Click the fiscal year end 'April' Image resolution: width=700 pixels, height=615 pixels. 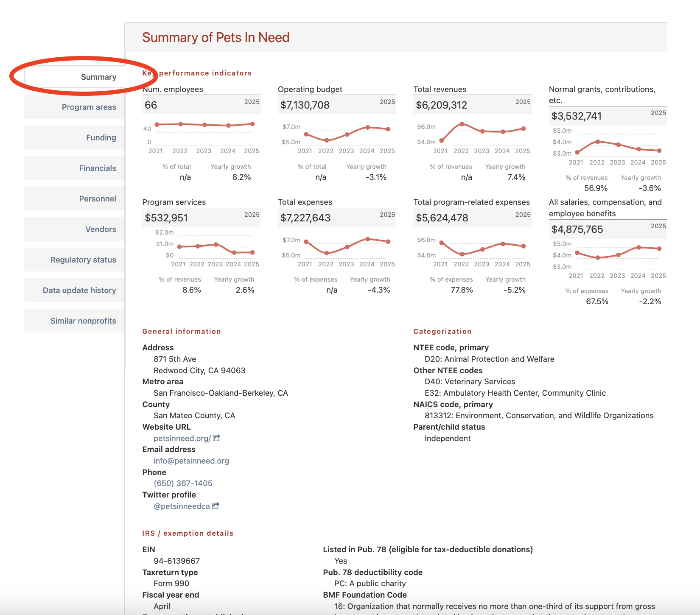[162, 606]
